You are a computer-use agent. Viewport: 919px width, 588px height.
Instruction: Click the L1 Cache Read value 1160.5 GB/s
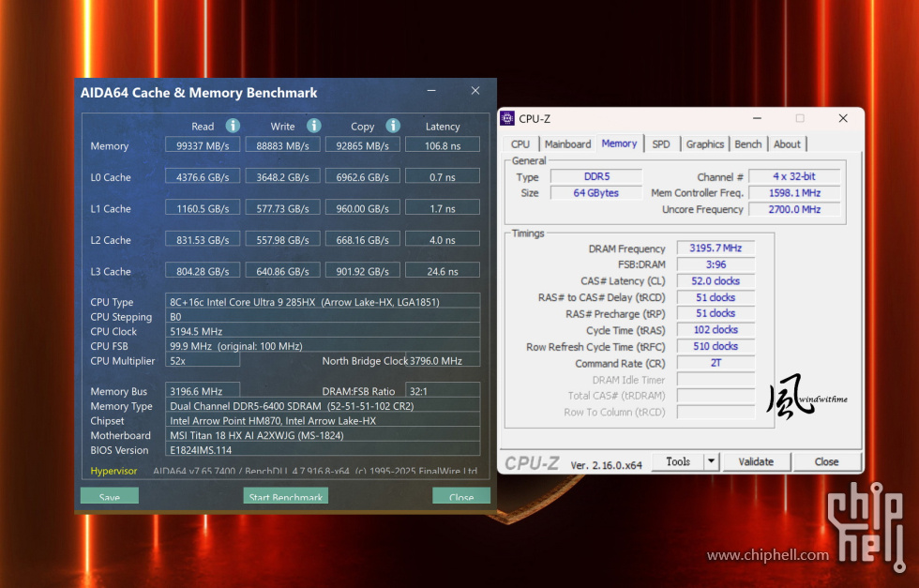(x=203, y=208)
